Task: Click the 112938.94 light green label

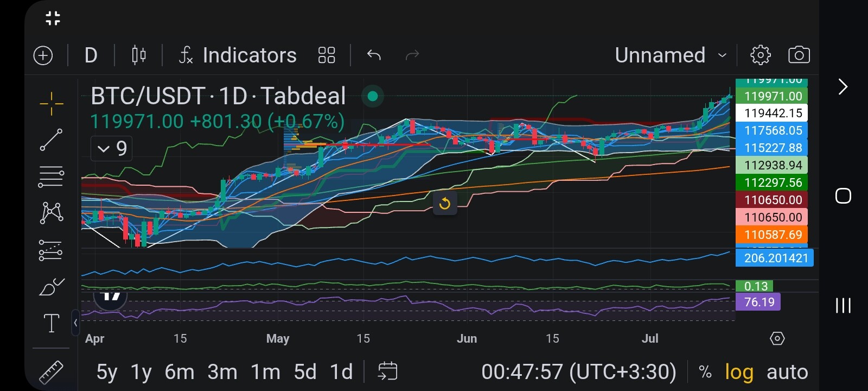Action: [x=772, y=165]
